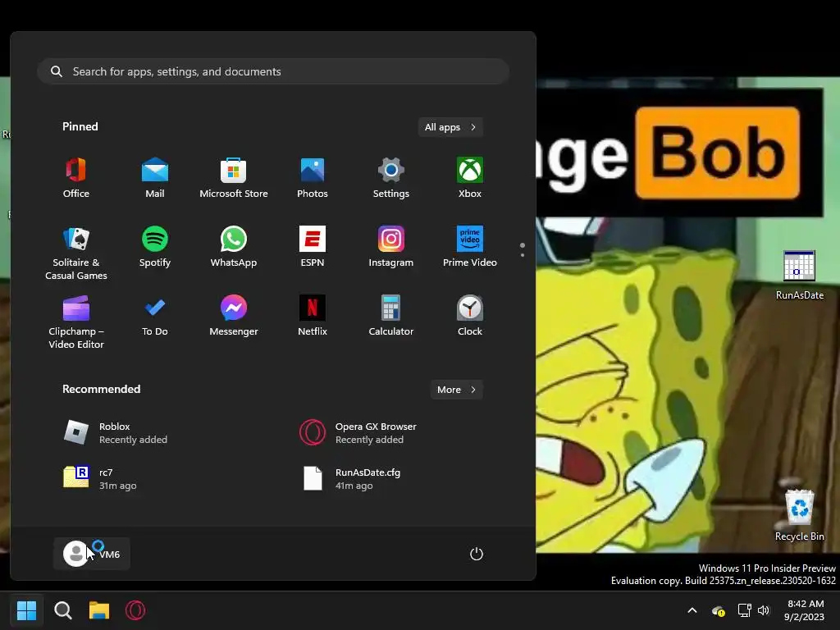
Task: Select RunAsDate desktop shortcut
Action: tap(799, 276)
